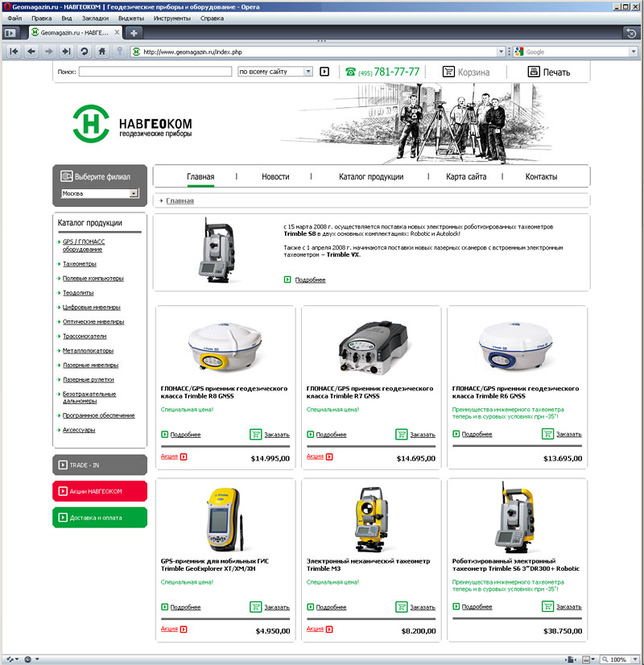The height and width of the screenshot is (665, 644).
Task: Click cart icon for Trimble R7 GNSS
Action: pos(402,434)
